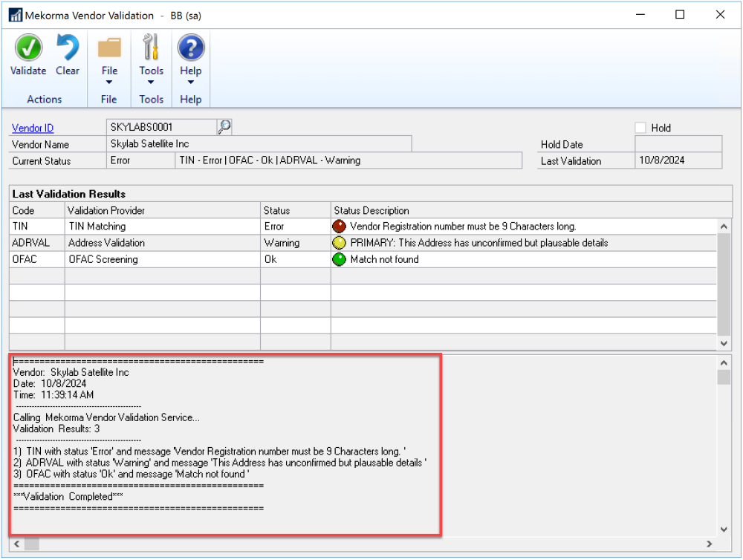The height and width of the screenshot is (560, 743).
Task: Select the TIN Matching provider cell
Action: tap(163, 227)
